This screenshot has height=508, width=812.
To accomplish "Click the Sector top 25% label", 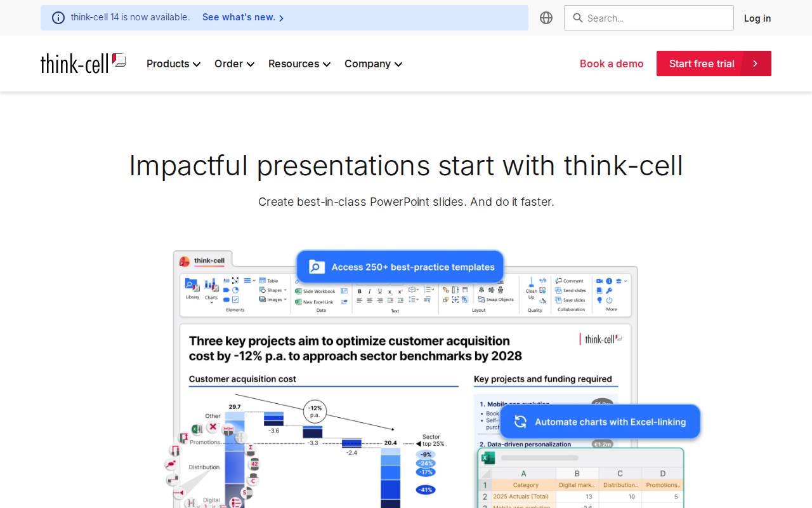I will [x=433, y=440].
